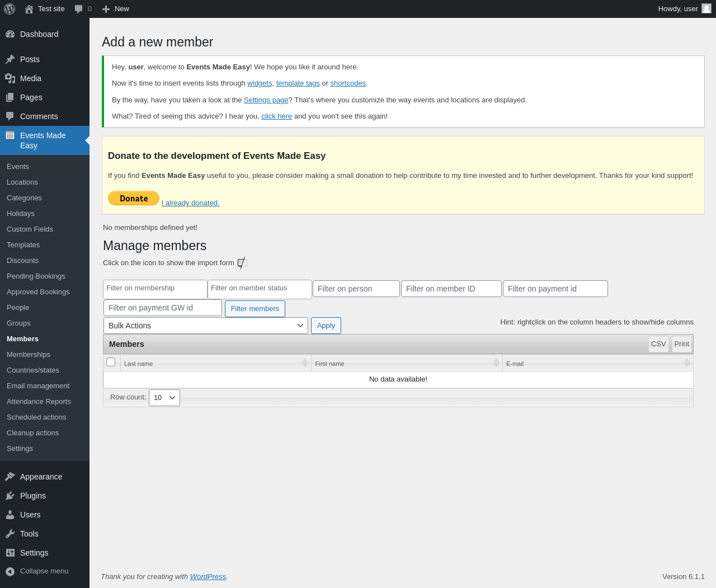Open the shortcodes link

coord(348,83)
